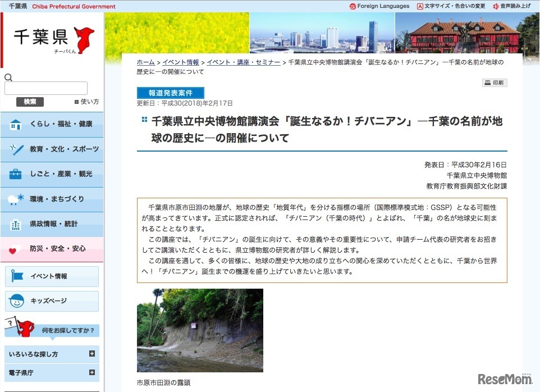
Task: Click inside the search input field
Action: (x=45, y=88)
